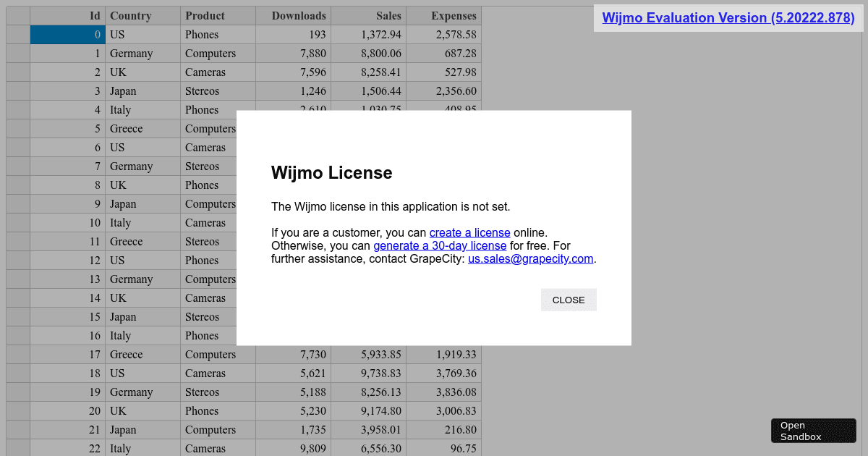Click the Downloads value 9,809
The image size is (868, 456).
[294, 448]
